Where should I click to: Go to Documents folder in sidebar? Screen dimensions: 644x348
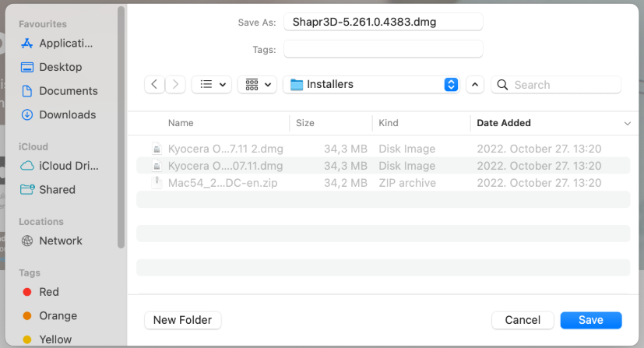click(69, 90)
